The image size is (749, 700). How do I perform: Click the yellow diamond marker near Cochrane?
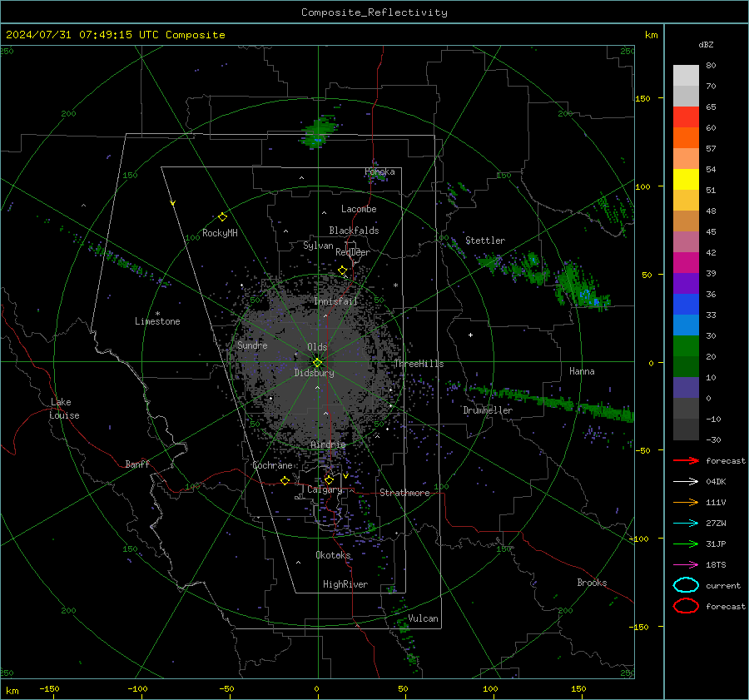point(285,480)
